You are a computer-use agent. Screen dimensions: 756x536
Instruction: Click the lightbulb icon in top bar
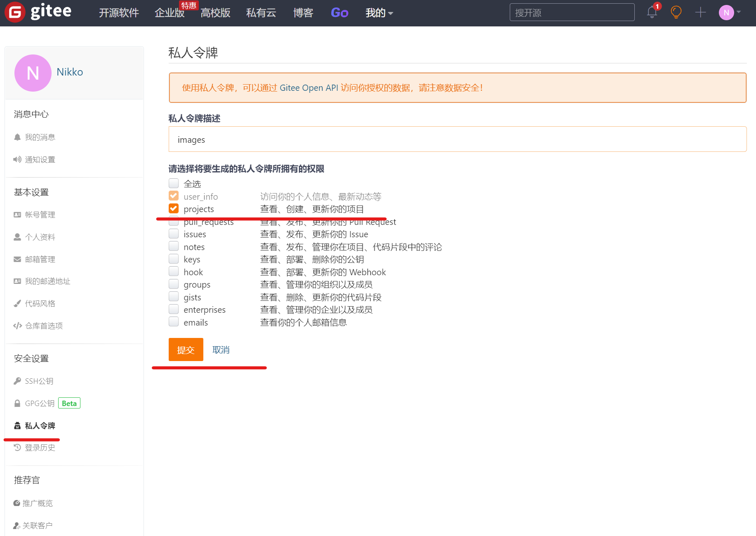(x=676, y=12)
